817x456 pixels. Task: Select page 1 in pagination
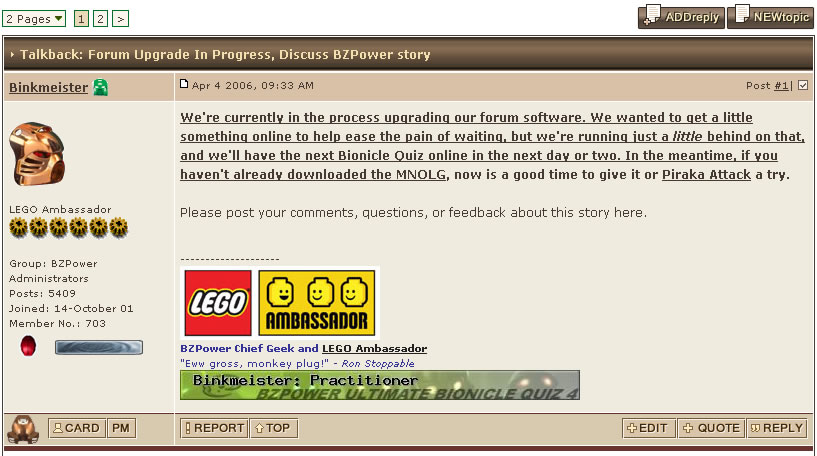coord(81,19)
